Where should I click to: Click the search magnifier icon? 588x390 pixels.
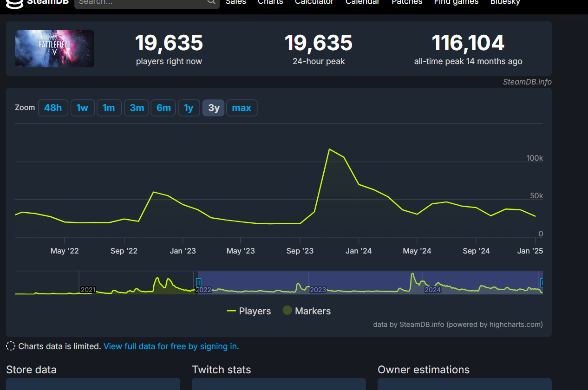[x=211, y=2]
